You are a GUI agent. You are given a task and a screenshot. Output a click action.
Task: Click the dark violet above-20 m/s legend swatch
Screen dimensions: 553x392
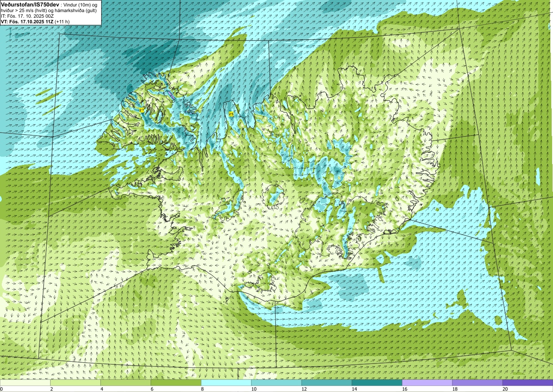(x=528, y=383)
